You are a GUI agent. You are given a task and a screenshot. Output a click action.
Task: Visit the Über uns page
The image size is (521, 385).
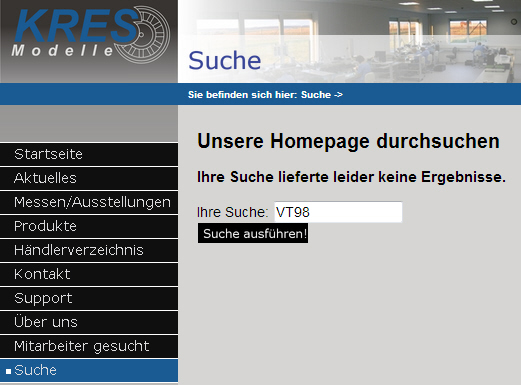pyautogui.click(x=89, y=322)
